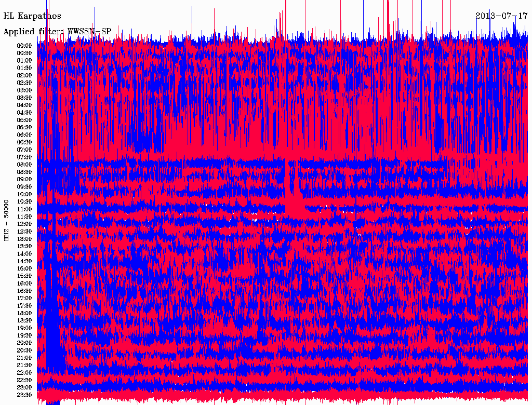
Task: Select the 02:00 time row label
Action: (24, 75)
